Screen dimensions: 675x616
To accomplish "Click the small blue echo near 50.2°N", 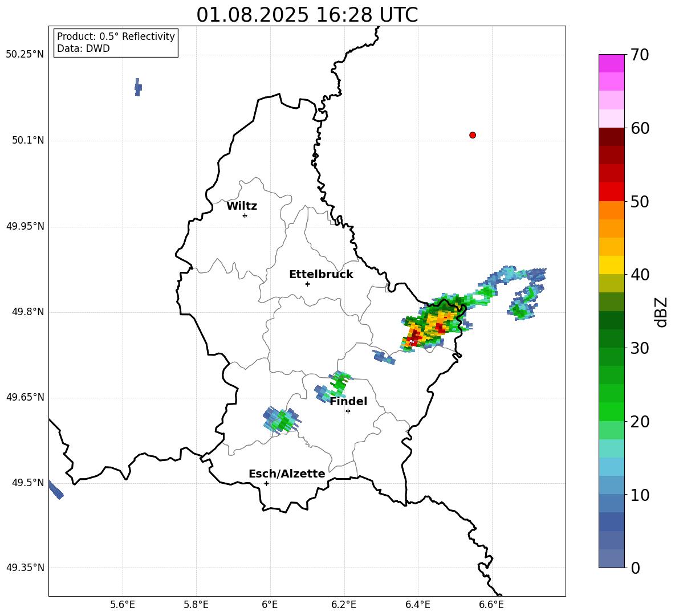I will click(138, 87).
